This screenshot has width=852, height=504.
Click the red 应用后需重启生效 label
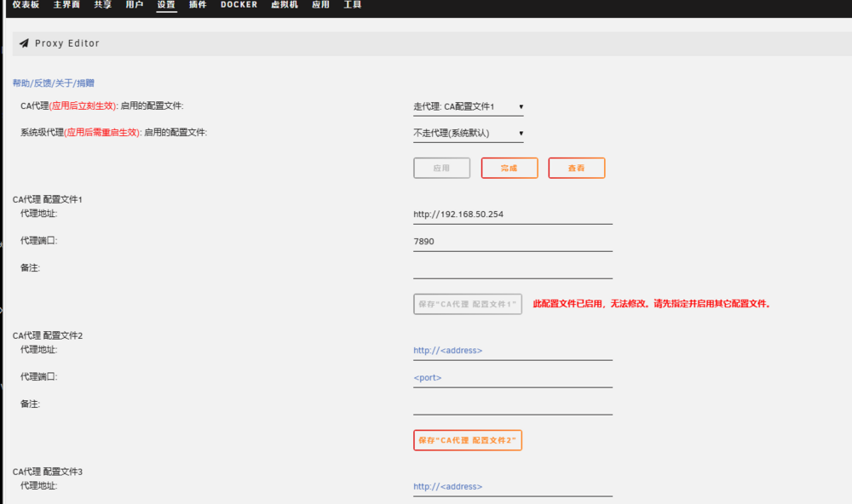(x=103, y=133)
